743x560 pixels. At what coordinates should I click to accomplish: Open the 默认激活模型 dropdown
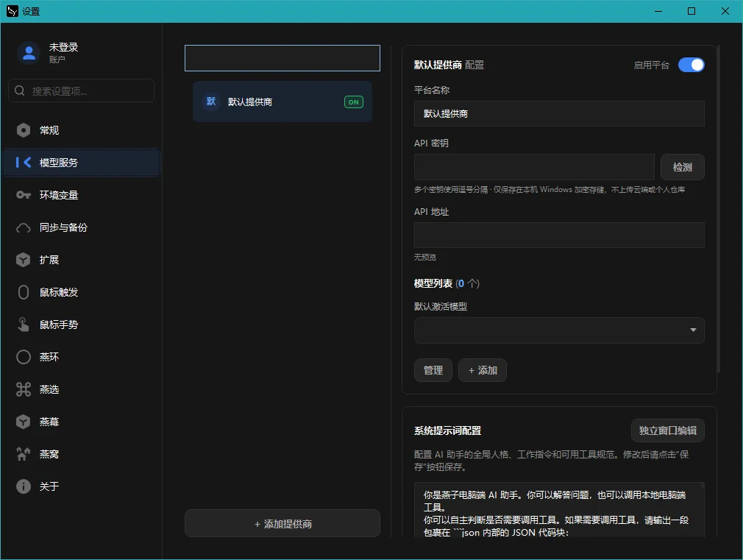coord(559,330)
